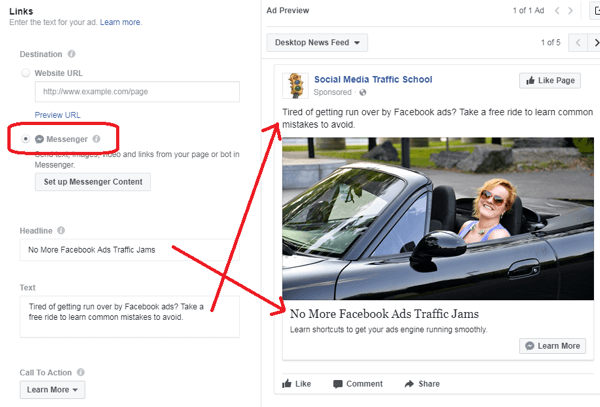The height and width of the screenshot is (407, 600).
Task: Click the Like thumbs-up icon under the ad
Action: pyautogui.click(x=287, y=384)
